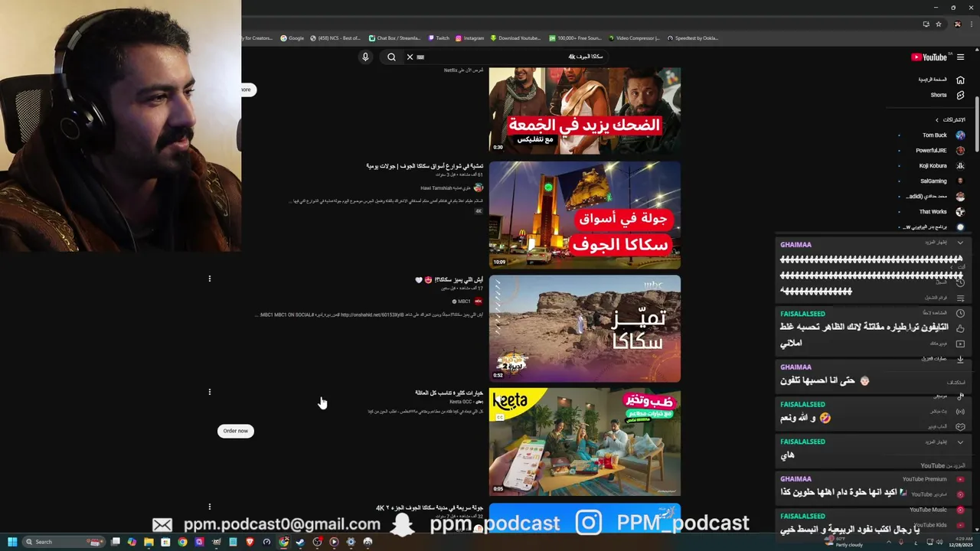Open Koji Kobura channel subscription
Image resolution: width=980 pixels, height=551 pixels.
933,166
